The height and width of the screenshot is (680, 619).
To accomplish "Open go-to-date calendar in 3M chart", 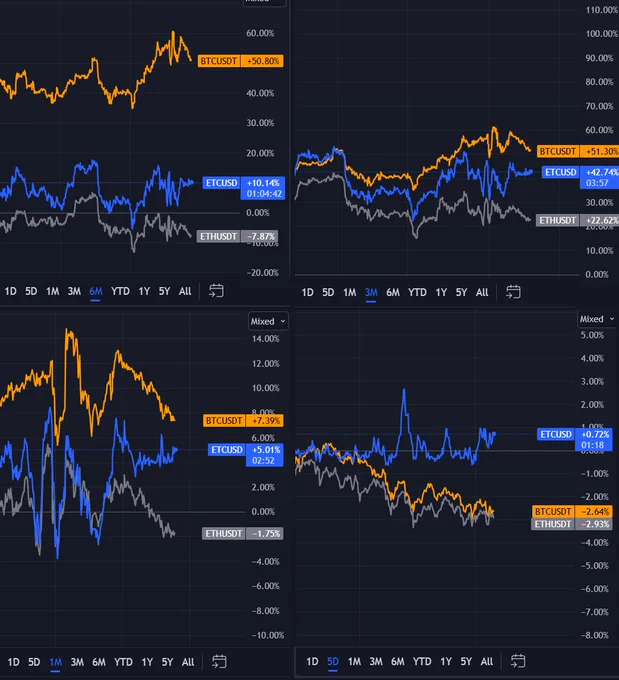I will point(513,292).
